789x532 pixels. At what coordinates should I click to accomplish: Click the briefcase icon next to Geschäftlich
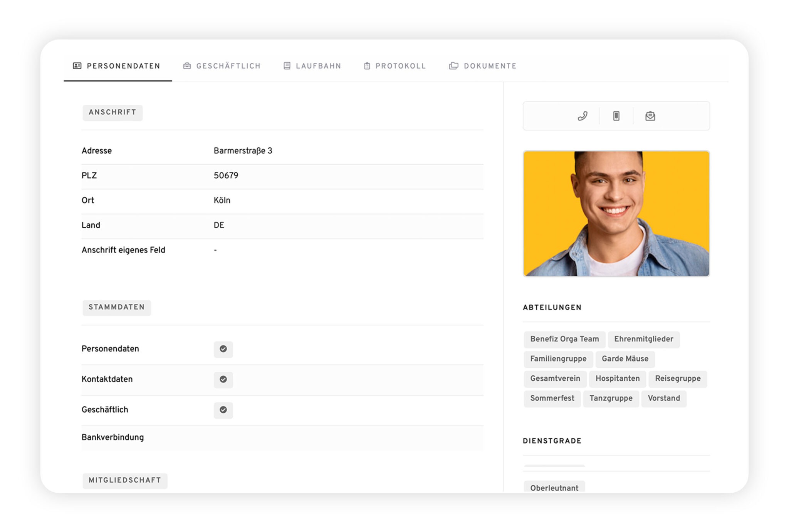click(x=186, y=65)
